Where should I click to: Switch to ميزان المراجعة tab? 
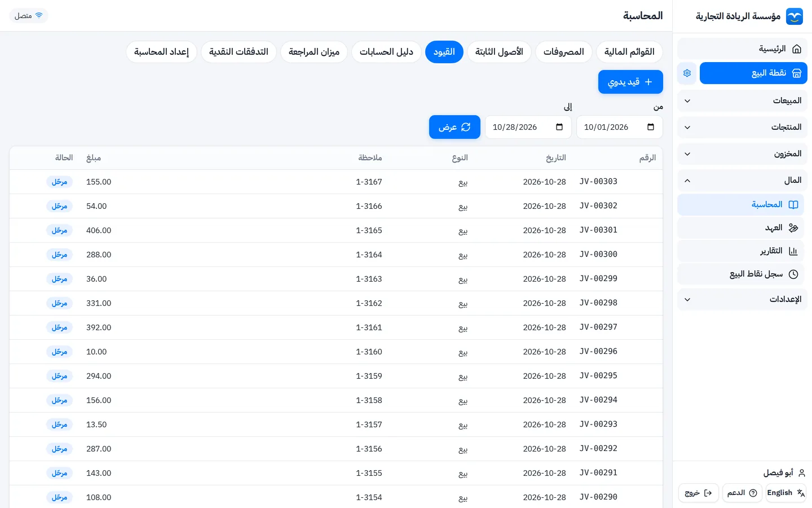point(314,52)
